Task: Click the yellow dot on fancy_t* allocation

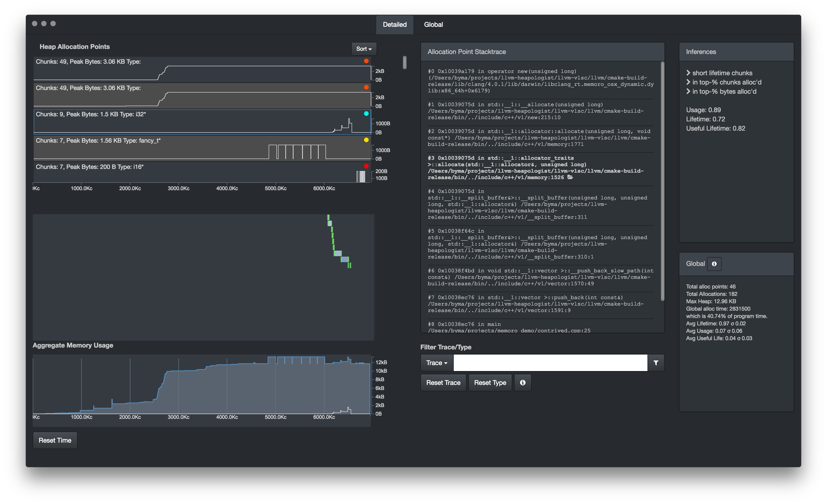Action: pyautogui.click(x=366, y=140)
